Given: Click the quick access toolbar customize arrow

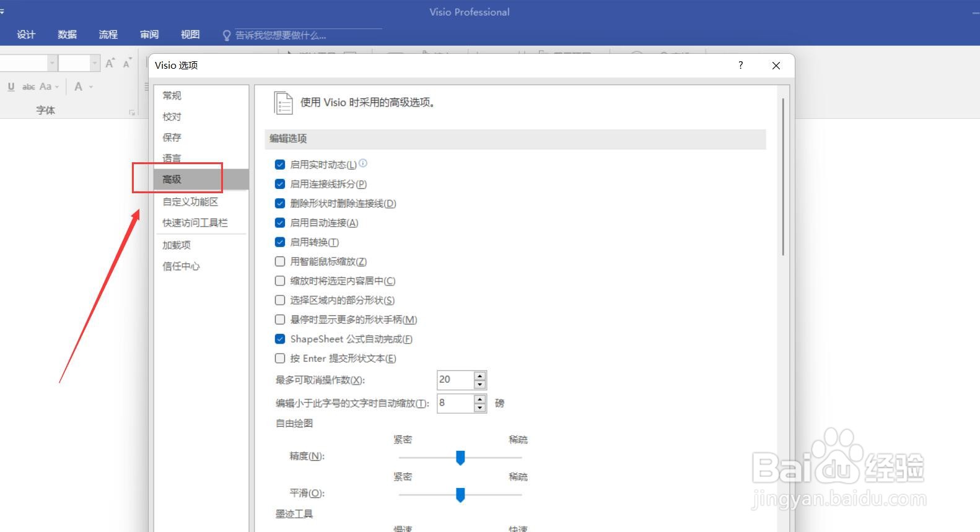Looking at the screenshot, I should coord(2,11).
